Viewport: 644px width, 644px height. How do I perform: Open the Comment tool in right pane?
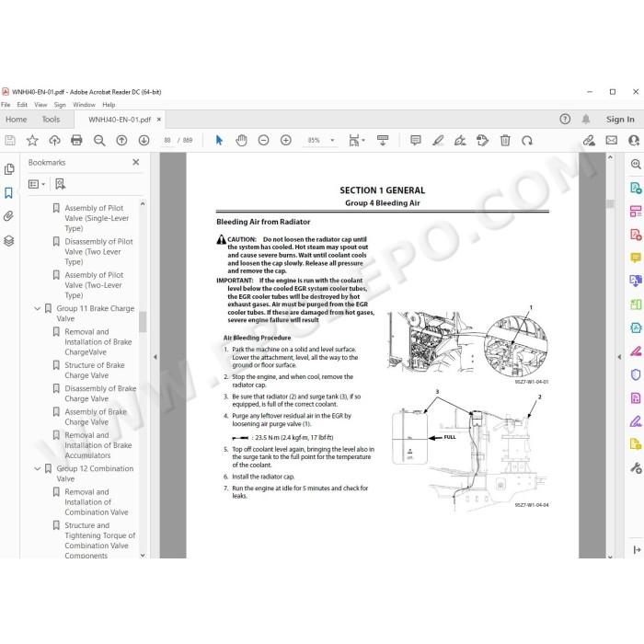636,258
